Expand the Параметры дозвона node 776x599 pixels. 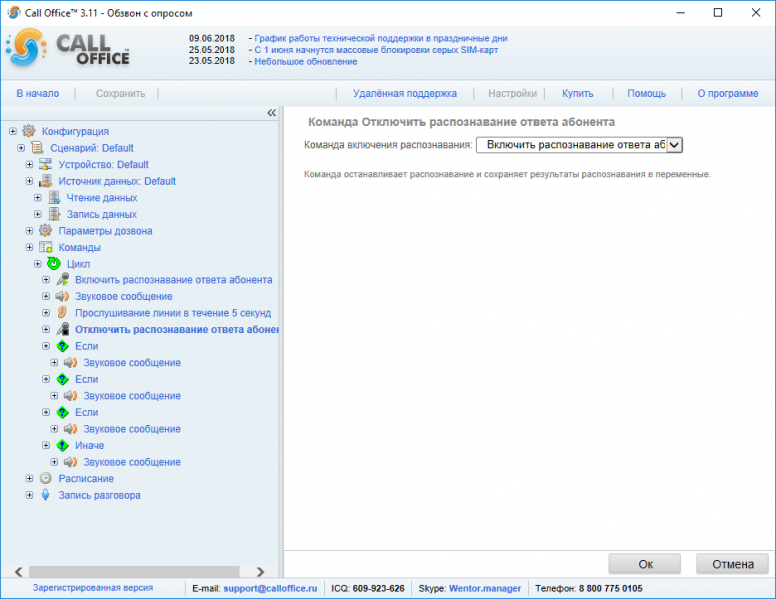click(29, 231)
